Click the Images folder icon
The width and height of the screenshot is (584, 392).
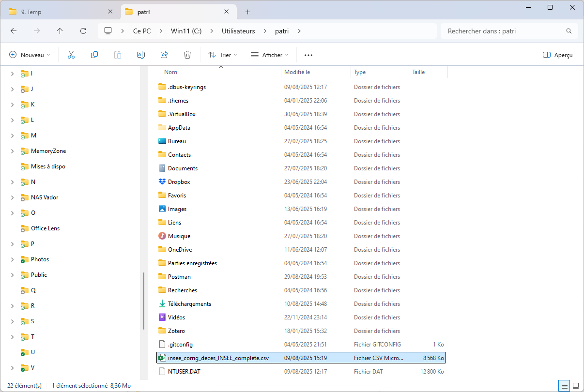point(162,209)
